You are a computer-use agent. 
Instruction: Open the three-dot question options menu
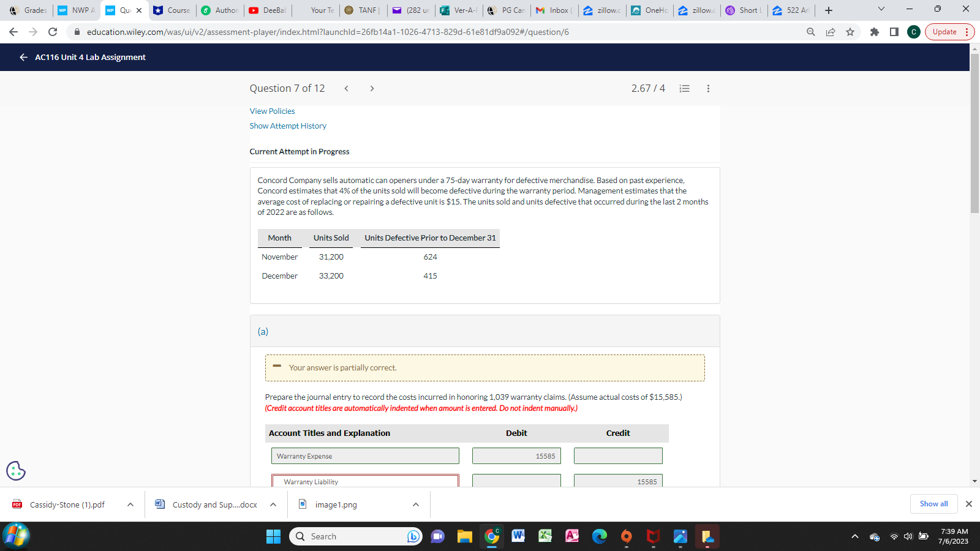pyautogui.click(x=708, y=88)
